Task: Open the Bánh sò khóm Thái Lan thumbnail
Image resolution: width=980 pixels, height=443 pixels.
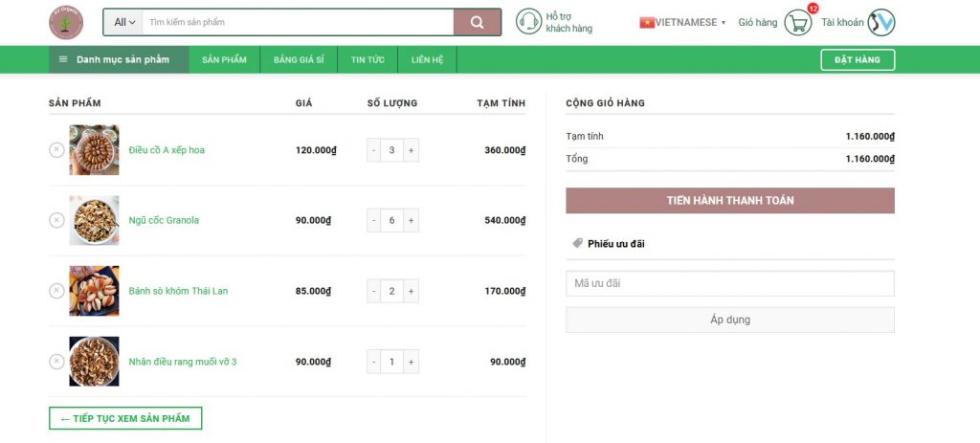Action: point(94,291)
